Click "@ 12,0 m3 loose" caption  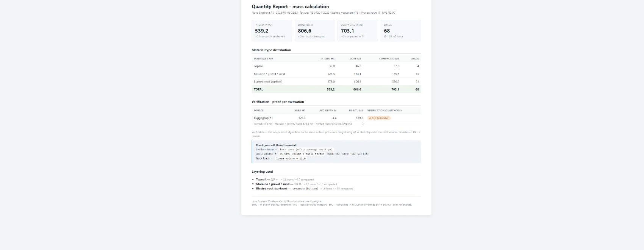click(x=393, y=37)
